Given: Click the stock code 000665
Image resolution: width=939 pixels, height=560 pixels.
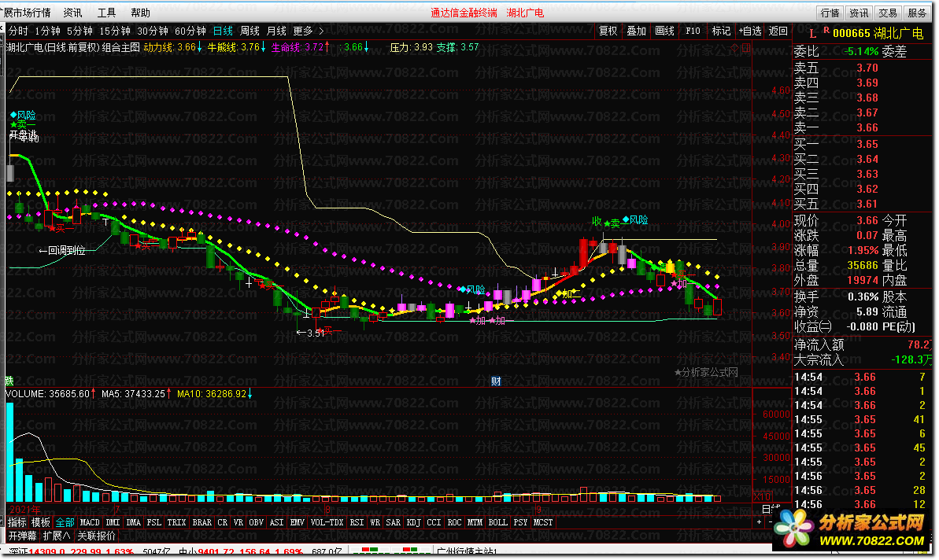Looking at the screenshot, I should click(x=851, y=34).
